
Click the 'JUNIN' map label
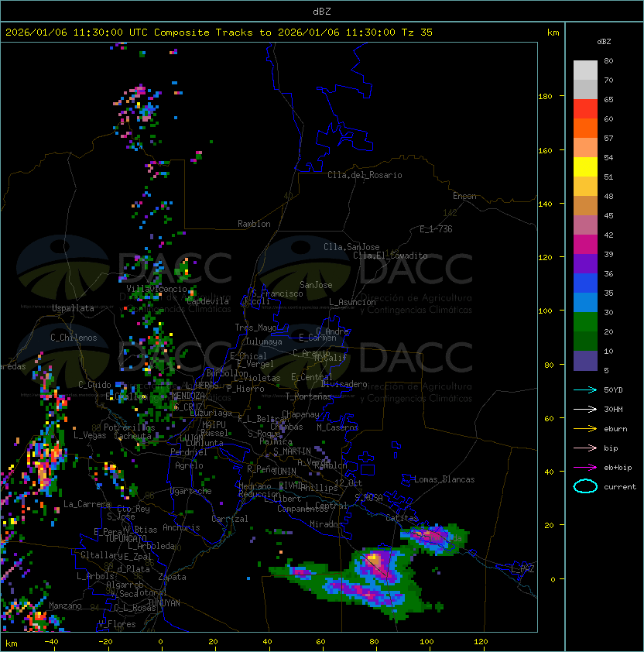coord(285,471)
